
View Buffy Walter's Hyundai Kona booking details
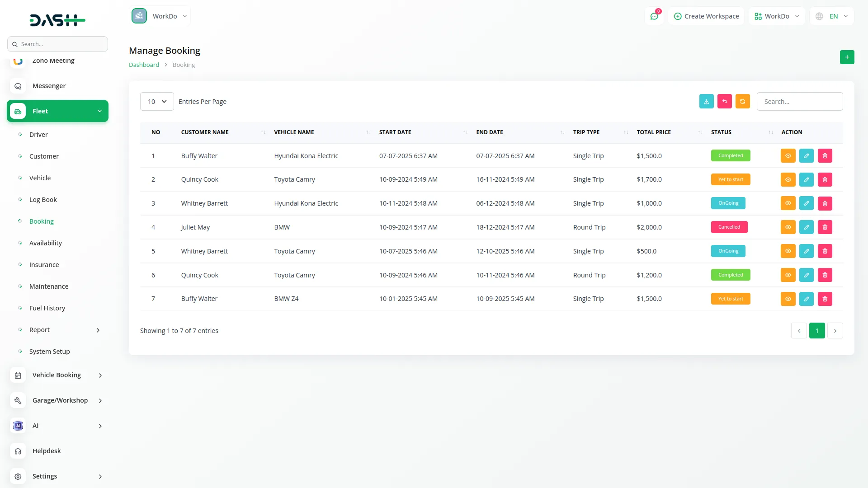point(788,156)
